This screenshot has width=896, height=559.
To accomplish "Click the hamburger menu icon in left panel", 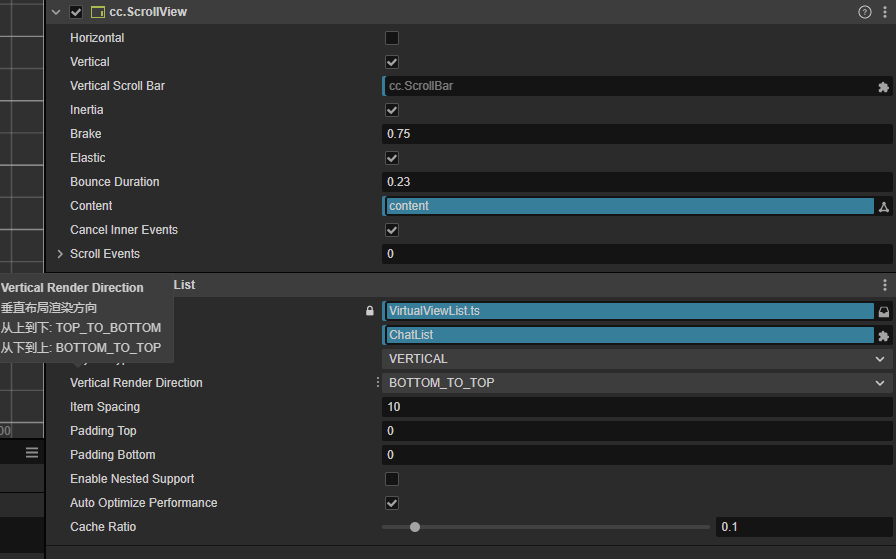I will [32, 453].
